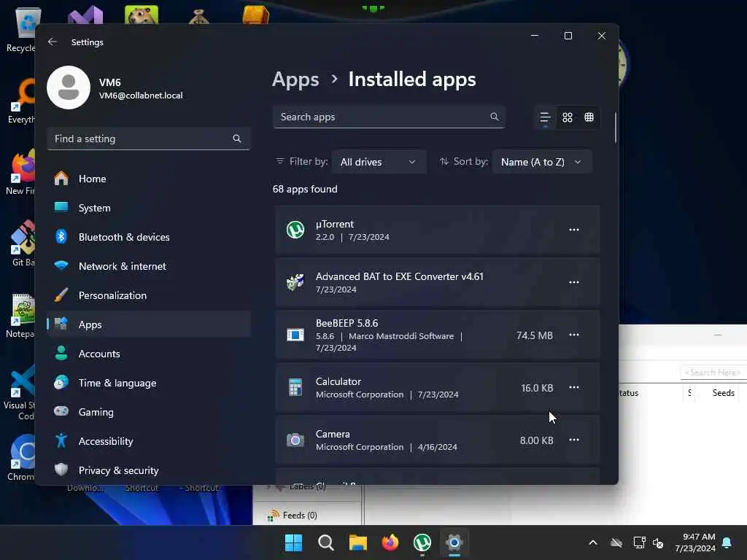
Task: Click the Search Here box in µTorrent
Action: coord(713,373)
